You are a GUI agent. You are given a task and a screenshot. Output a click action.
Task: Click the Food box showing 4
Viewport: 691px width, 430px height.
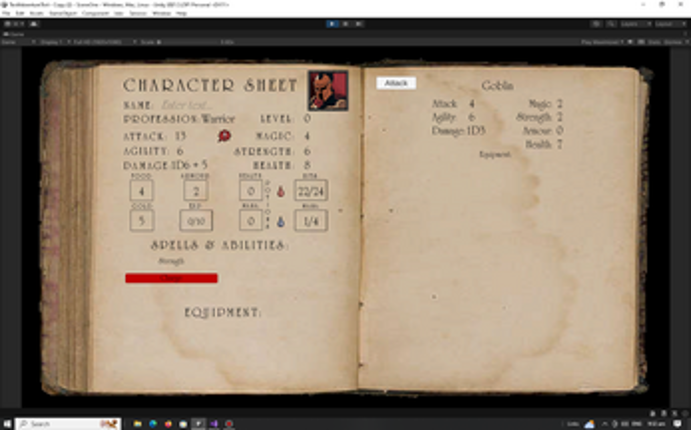coord(141,190)
